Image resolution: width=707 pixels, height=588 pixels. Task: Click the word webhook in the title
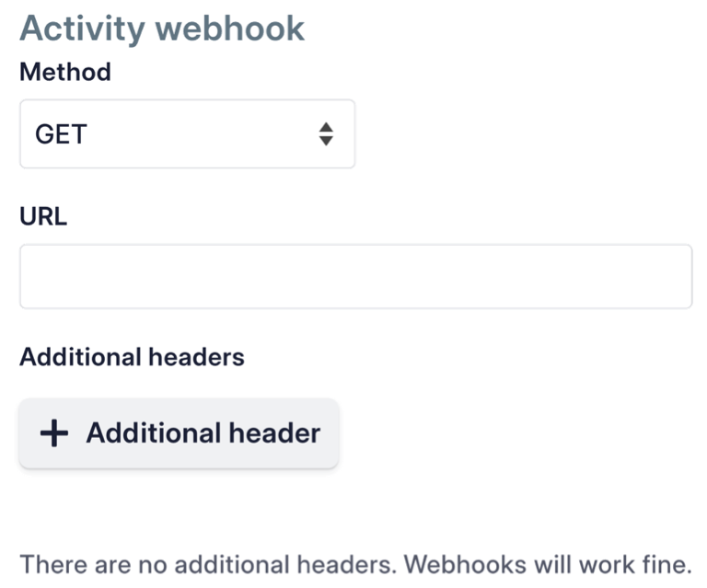pos(230,29)
